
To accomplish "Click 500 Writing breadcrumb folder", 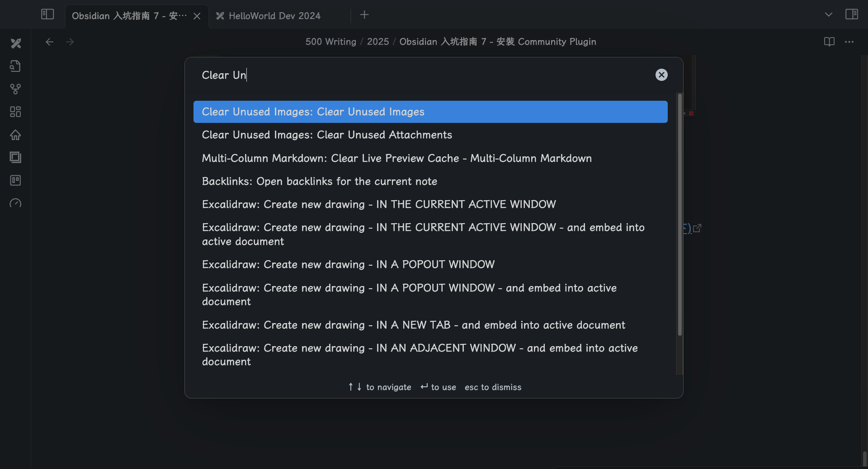I will [x=330, y=42].
